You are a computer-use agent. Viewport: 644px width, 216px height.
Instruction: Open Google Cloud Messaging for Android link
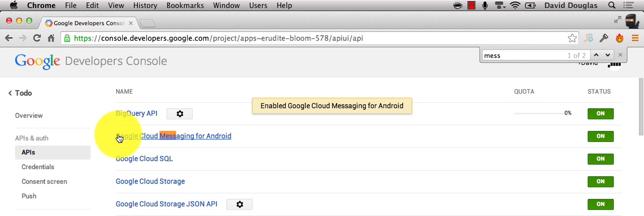(174, 136)
